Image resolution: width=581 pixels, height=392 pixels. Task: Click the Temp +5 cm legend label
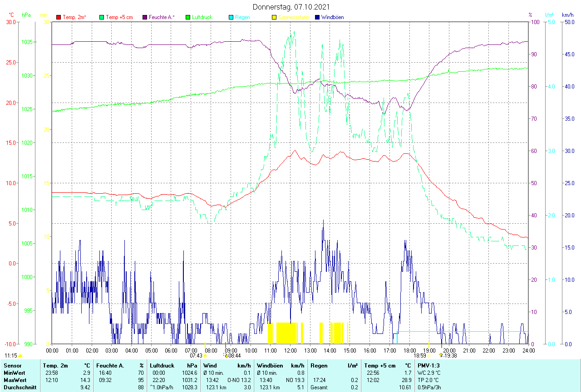(x=119, y=17)
